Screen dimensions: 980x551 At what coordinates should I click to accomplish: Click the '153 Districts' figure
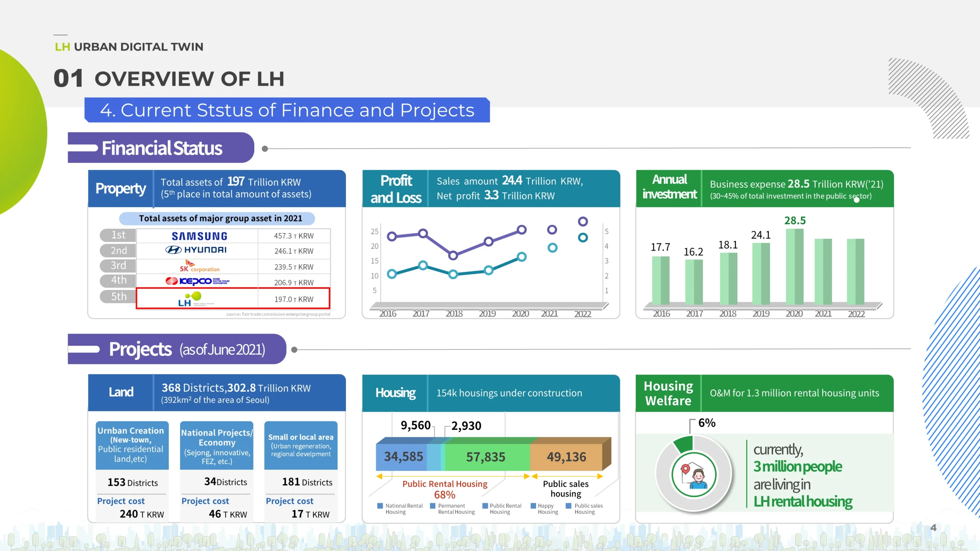pos(132,483)
